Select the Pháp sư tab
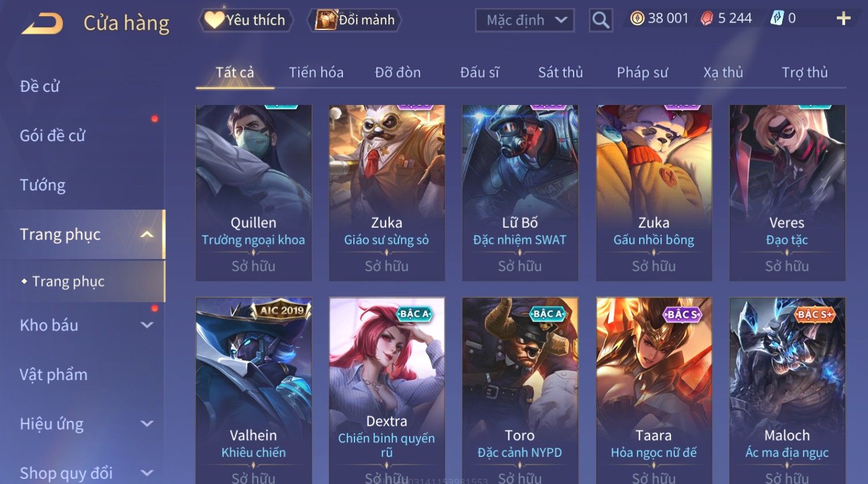This screenshot has width=868, height=484. [x=642, y=72]
